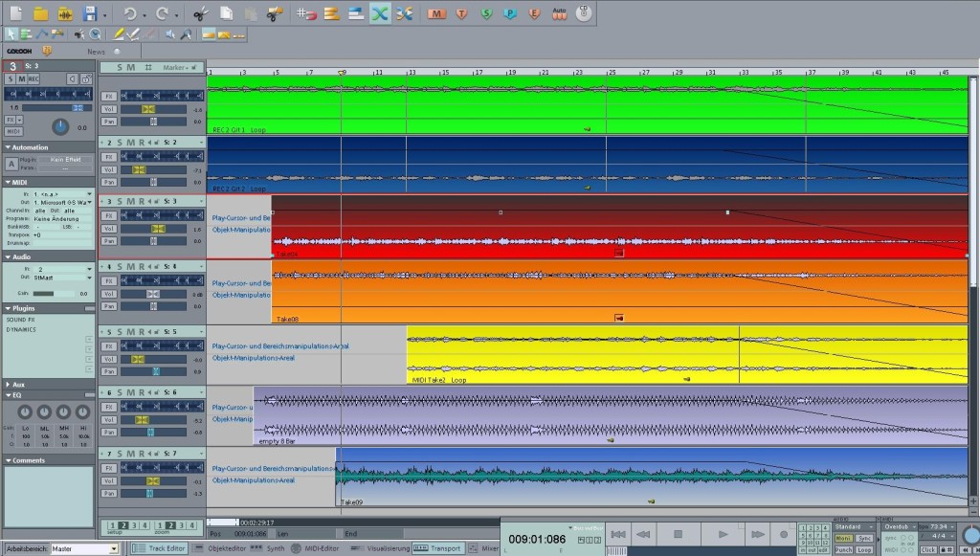Open the Visualisierung tab
The height and width of the screenshot is (556, 980).
pyautogui.click(x=381, y=548)
